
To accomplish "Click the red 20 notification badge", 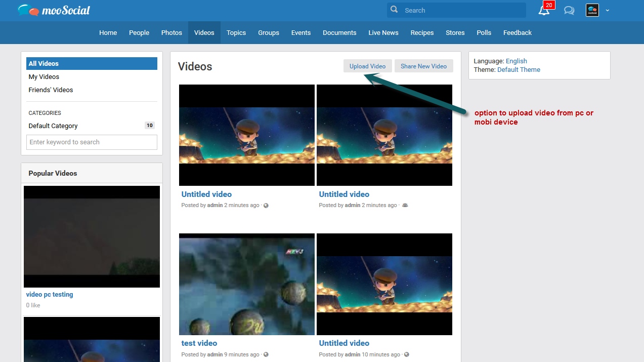I will pos(548,5).
